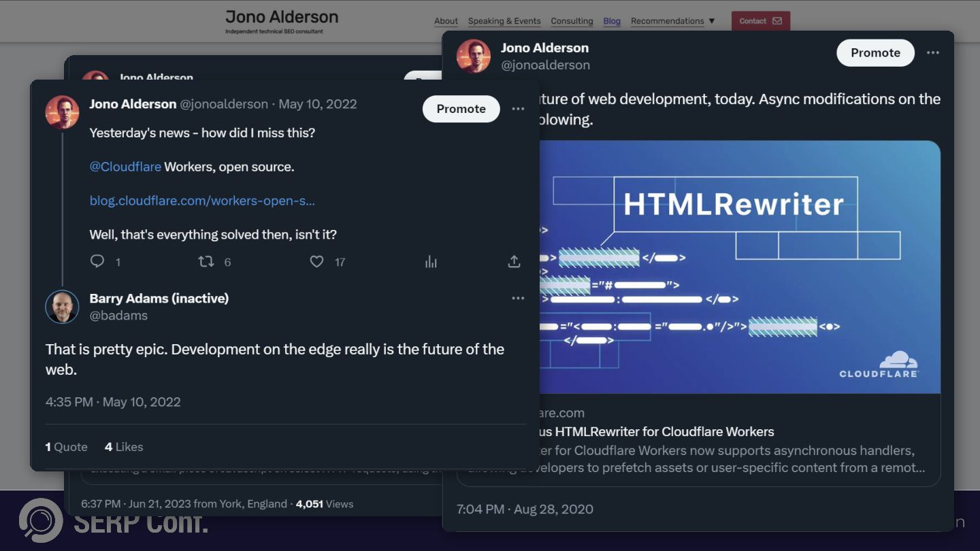Open Speaking & Events nav item
The height and width of the screenshot is (551, 980).
pos(504,21)
